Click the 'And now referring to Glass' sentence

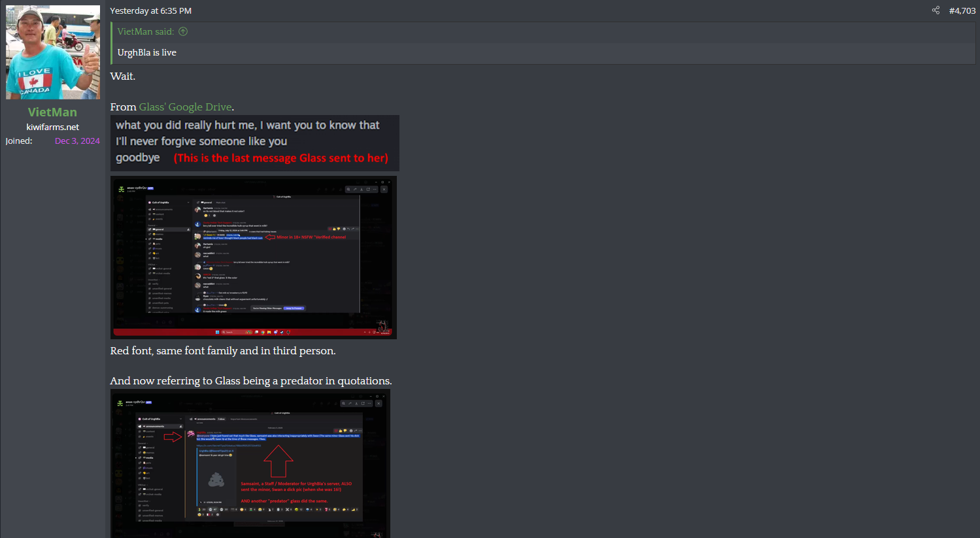click(x=251, y=380)
